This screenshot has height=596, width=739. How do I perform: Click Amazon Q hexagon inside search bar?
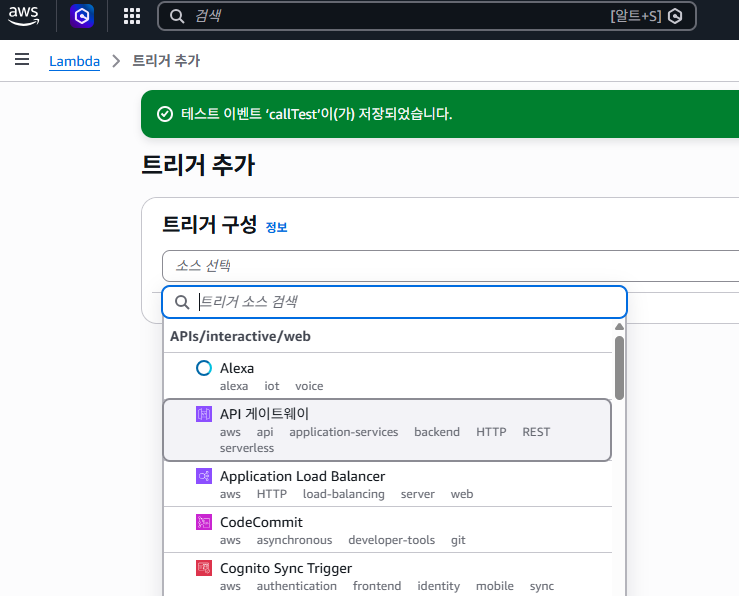675,16
